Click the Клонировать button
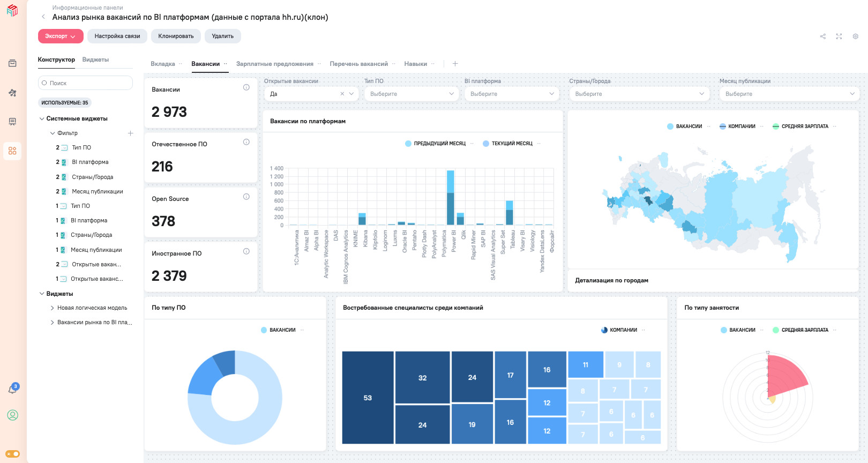The height and width of the screenshot is (463, 868). coord(176,36)
